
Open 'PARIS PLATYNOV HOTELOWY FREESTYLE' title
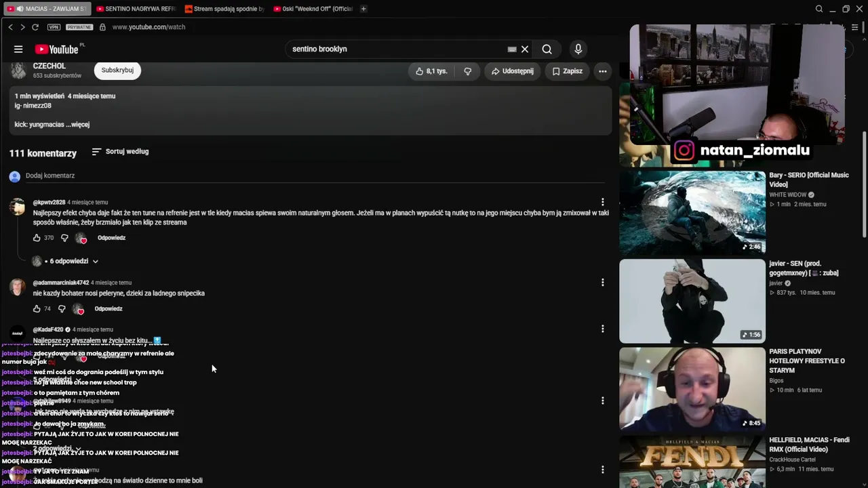tap(807, 361)
